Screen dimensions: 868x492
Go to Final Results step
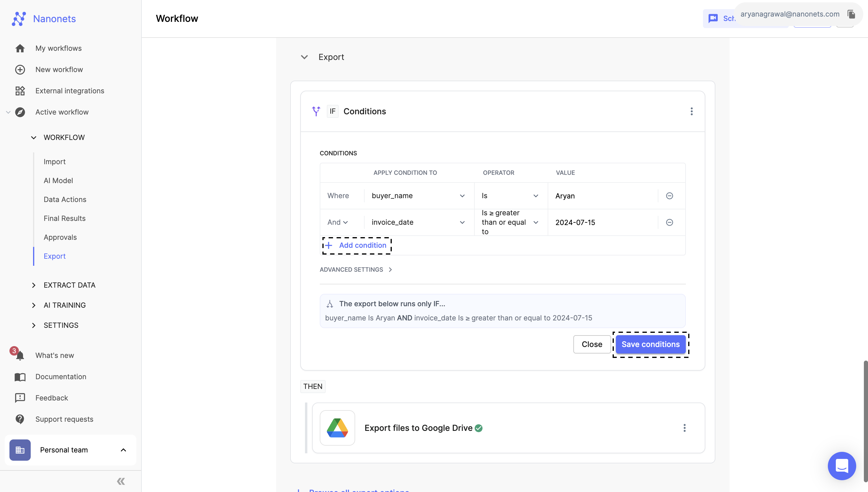coord(64,218)
